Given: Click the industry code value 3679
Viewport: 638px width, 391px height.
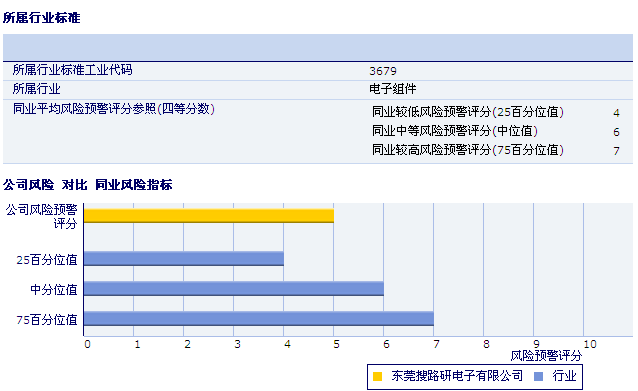Looking at the screenshot, I should coord(383,71).
